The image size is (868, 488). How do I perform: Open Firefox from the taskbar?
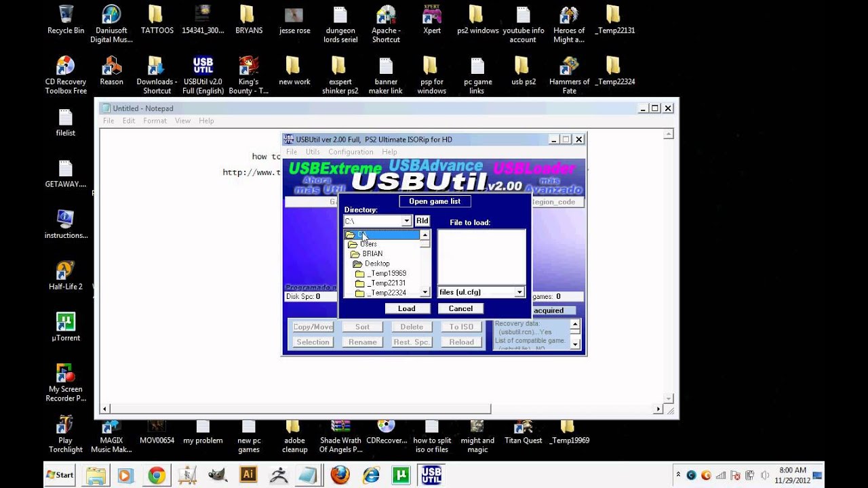(340, 475)
